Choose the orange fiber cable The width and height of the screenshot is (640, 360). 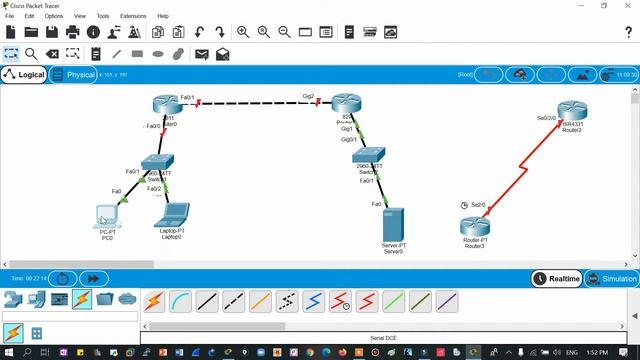260,302
